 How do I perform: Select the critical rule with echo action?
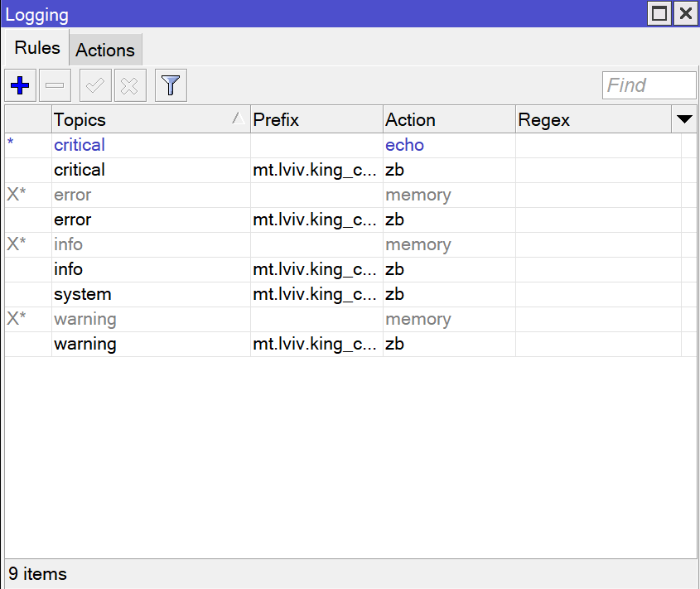click(80, 145)
